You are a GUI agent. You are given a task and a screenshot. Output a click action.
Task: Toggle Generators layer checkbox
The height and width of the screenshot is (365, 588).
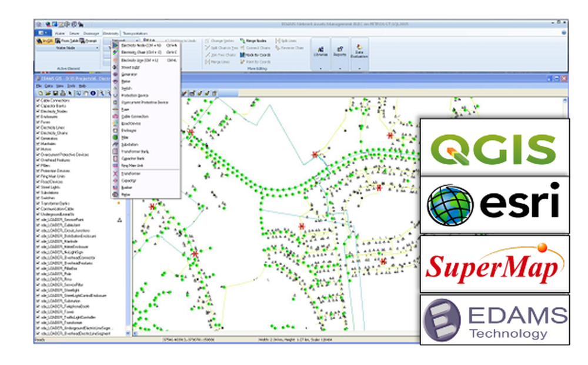tap(38, 138)
